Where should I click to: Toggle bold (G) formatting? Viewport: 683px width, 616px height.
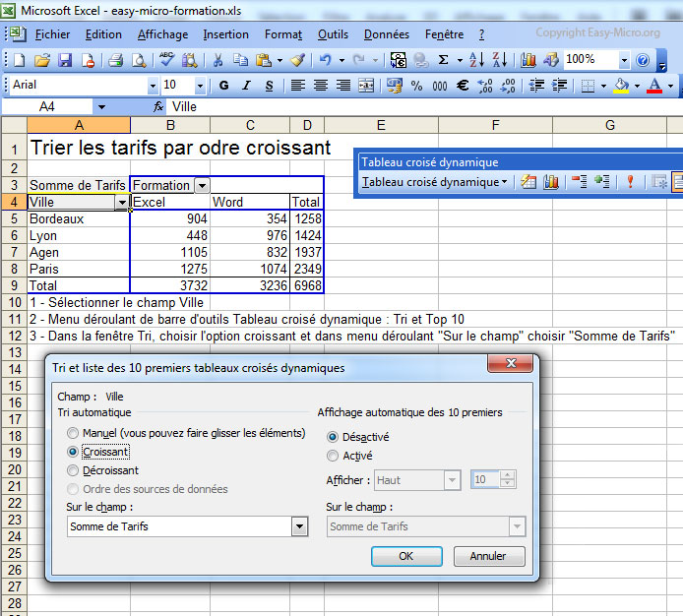pyautogui.click(x=223, y=86)
